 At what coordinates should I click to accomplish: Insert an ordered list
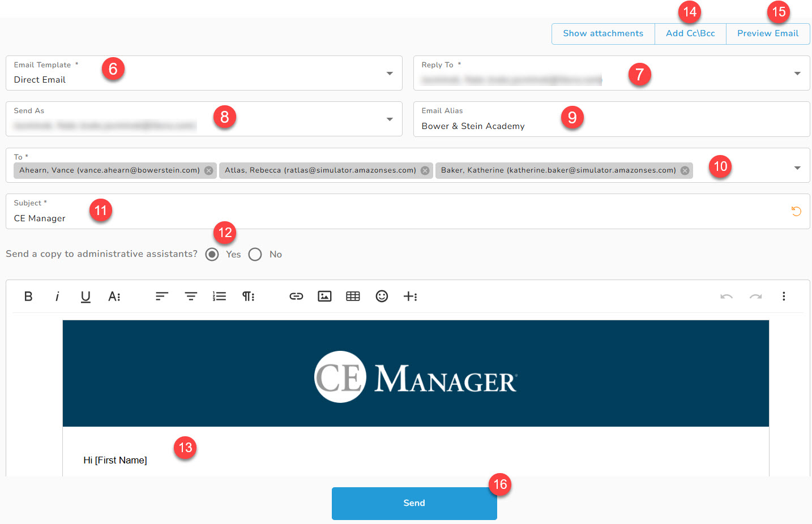pyautogui.click(x=220, y=296)
